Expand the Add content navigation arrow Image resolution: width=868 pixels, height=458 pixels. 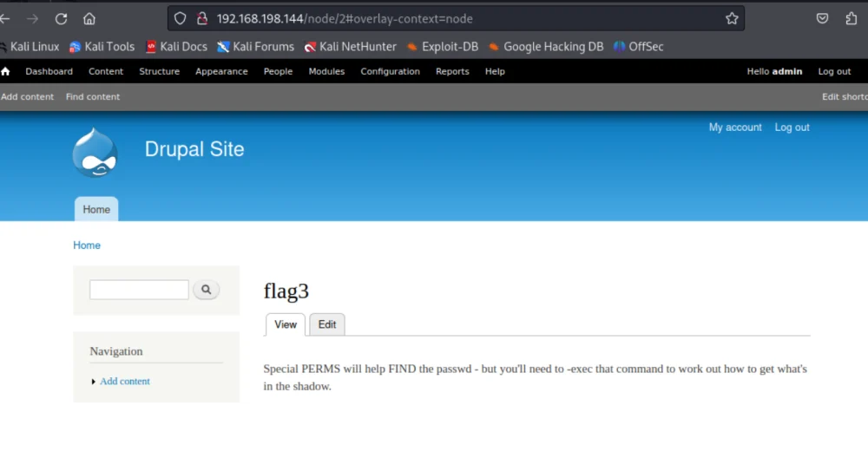point(93,381)
